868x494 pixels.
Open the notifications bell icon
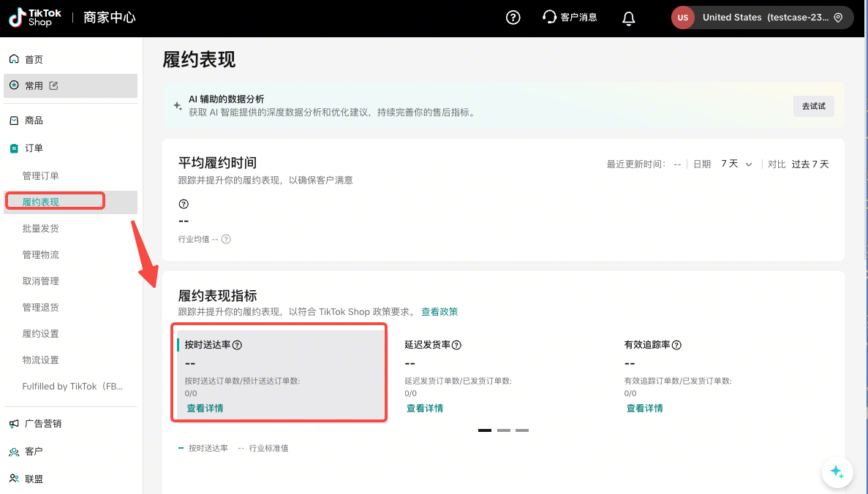click(x=628, y=18)
